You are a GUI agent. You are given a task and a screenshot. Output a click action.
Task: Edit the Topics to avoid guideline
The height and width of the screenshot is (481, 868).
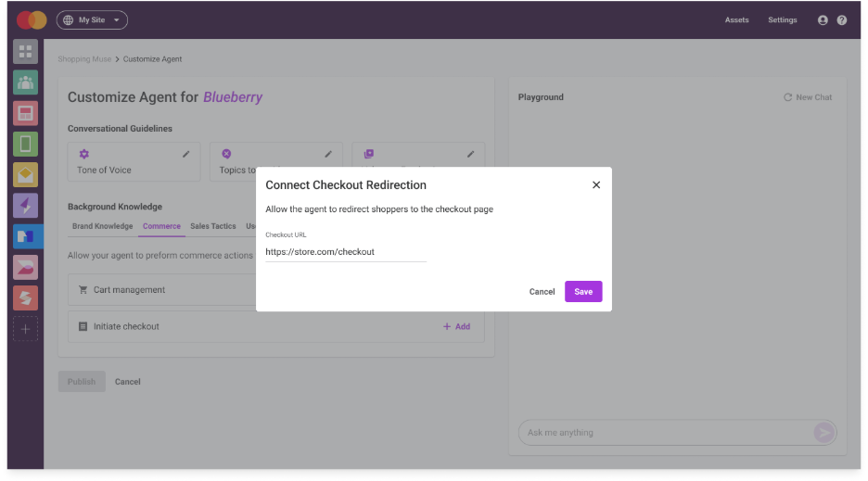pyautogui.click(x=328, y=155)
